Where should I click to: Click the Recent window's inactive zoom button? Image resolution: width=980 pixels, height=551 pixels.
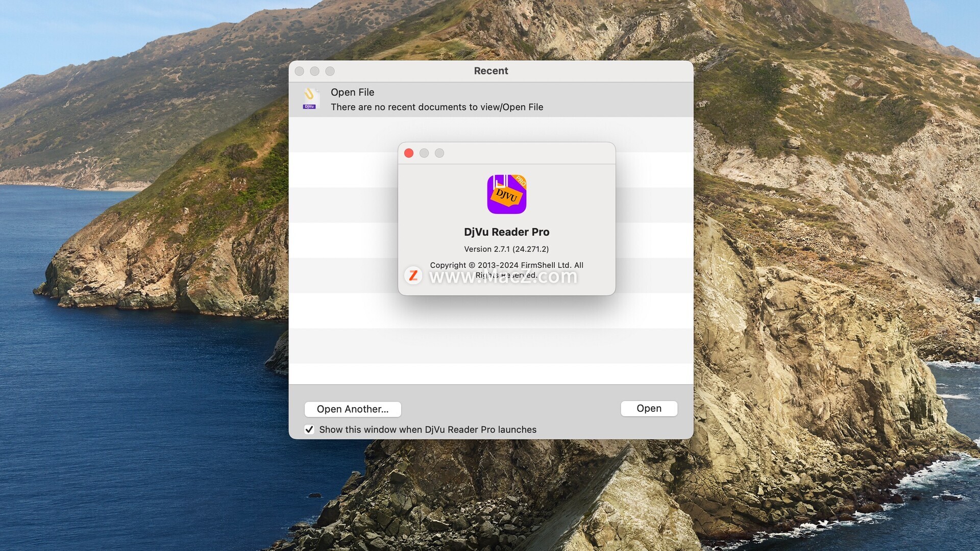coord(330,71)
